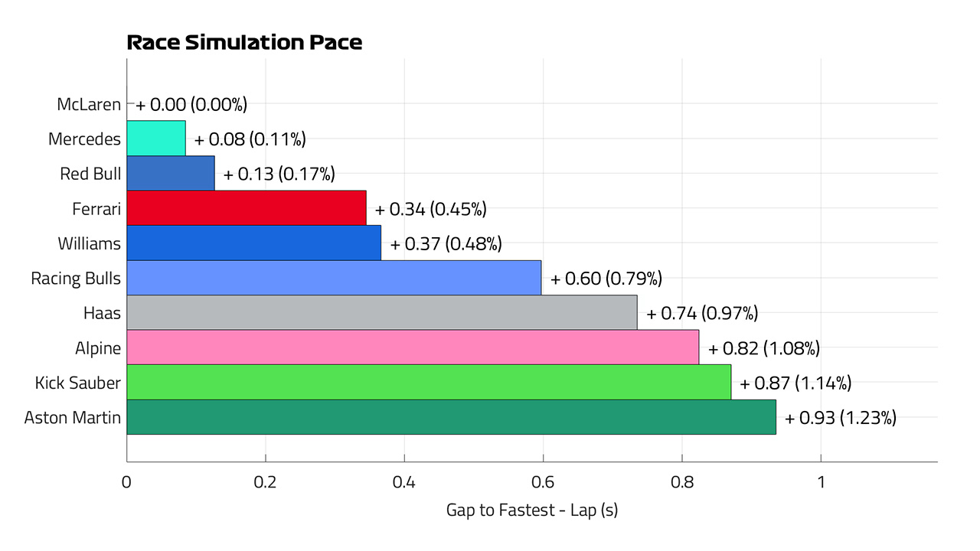Viewport: 980px width, 551px height.
Task: Click the Racing Bulls team label
Action: point(76,279)
